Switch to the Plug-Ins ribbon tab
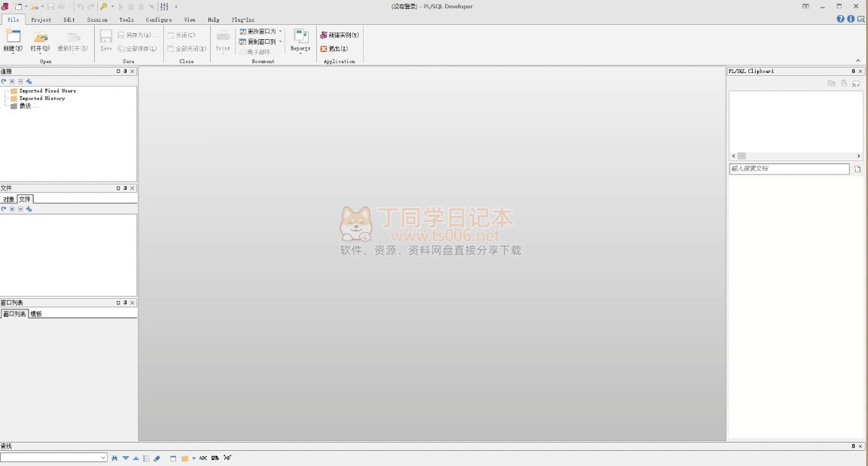Viewport: 868px width, 466px height. [243, 20]
